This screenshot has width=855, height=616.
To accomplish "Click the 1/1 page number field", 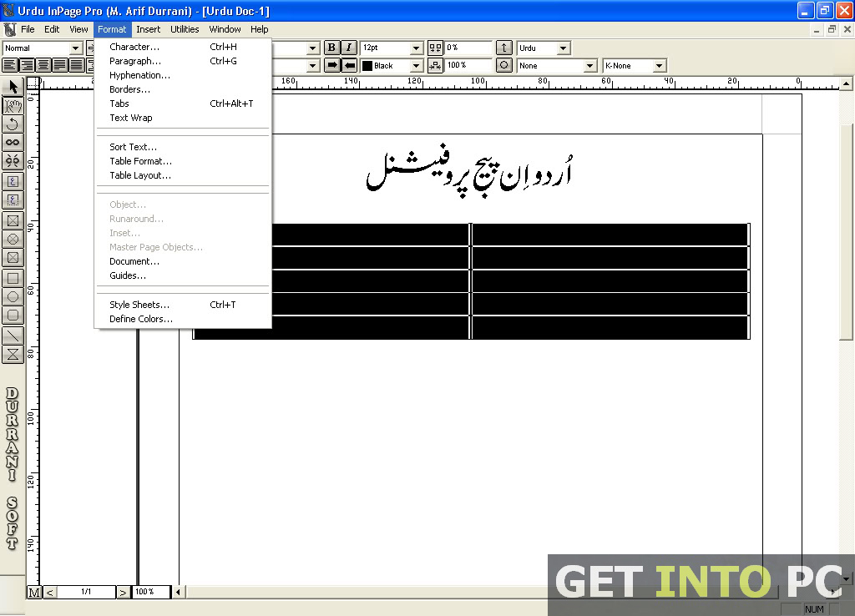I will pos(86,592).
